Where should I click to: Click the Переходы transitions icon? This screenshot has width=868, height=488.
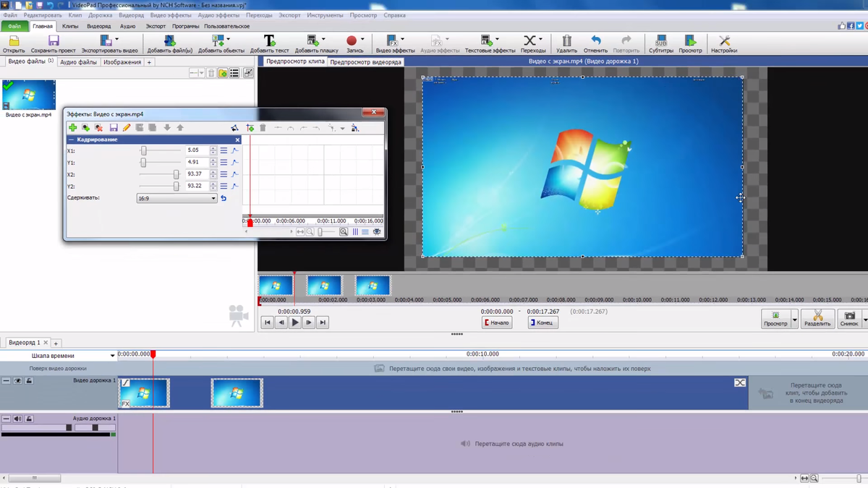point(530,41)
